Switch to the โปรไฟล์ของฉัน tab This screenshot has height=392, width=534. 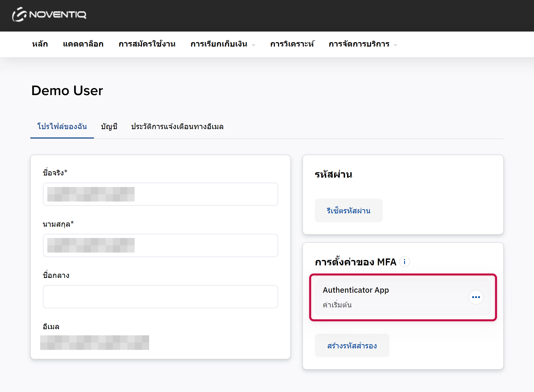62,127
